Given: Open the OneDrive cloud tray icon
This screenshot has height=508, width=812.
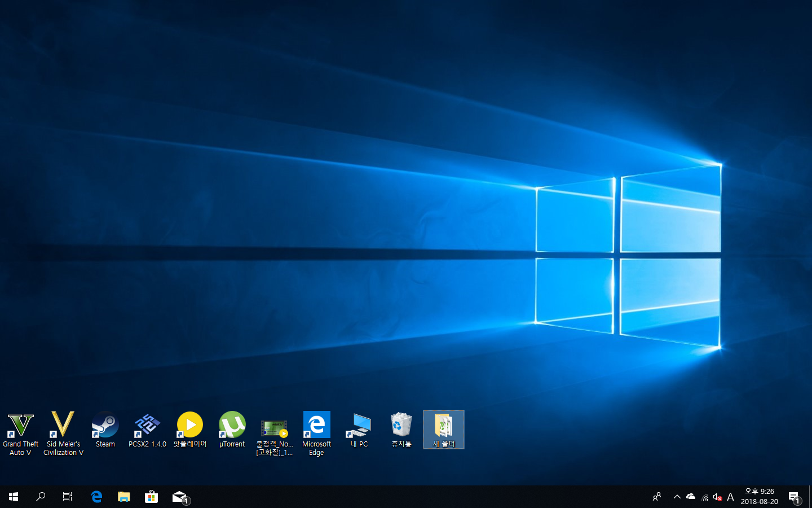Looking at the screenshot, I should click(x=691, y=497).
